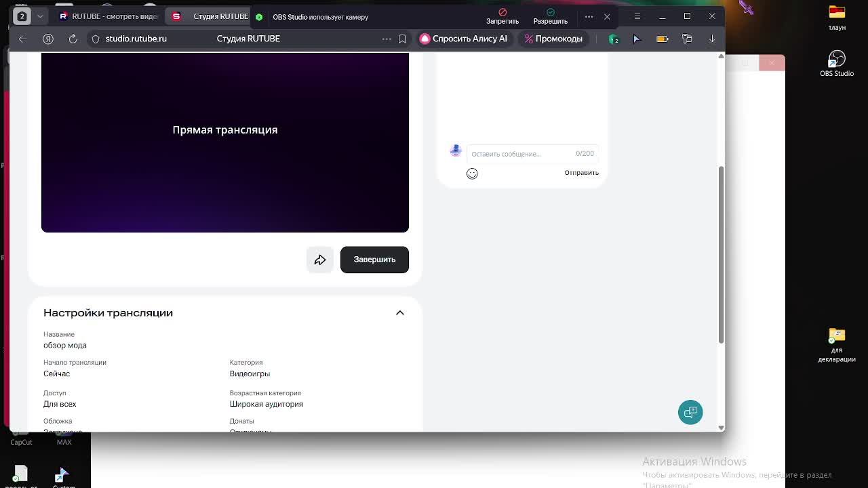Click the Видеоигры category value

(x=250, y=374)
